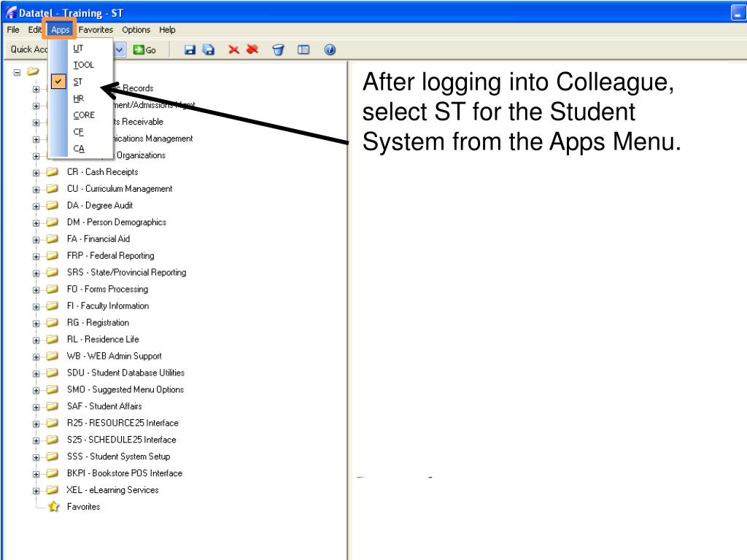This screenshot has height=560, width=747.
Task: Click folder icon for SSS - Student System Setup
Action: 53,456
